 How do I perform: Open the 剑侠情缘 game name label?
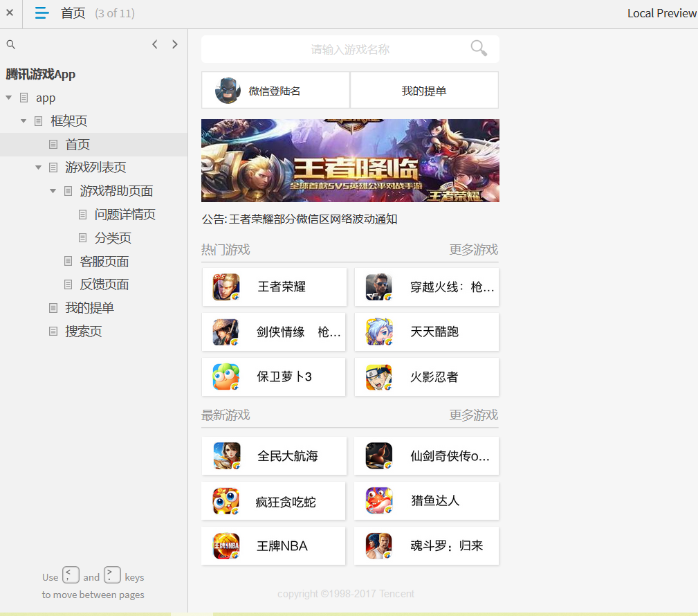(x=298, y=332)
